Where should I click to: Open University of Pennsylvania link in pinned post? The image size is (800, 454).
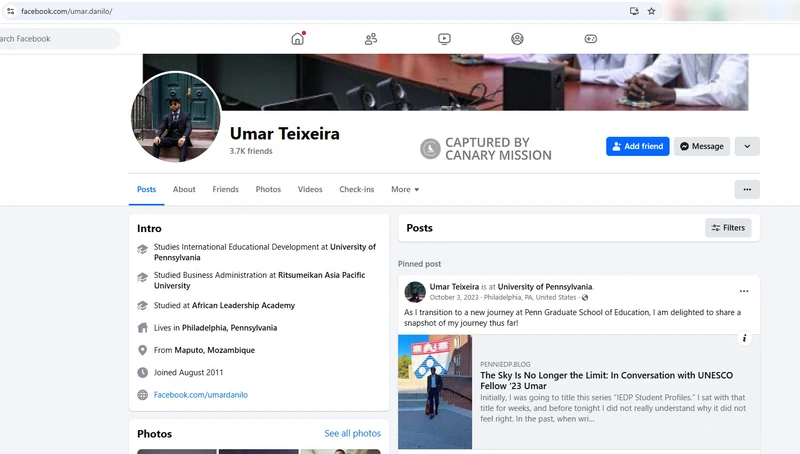point(545,287)
